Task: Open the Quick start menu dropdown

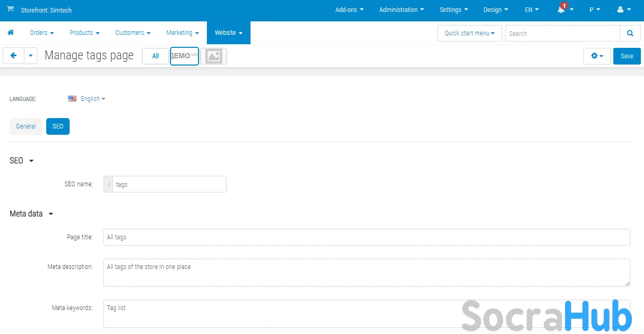Action: pos(469,33)
